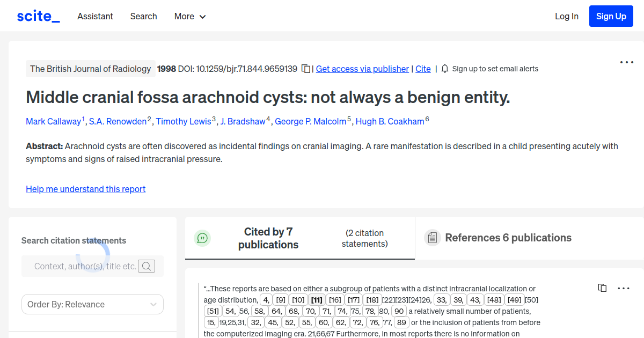The image size is (644, 338).
Task: Open Get access via publisher link
Action: click(362, 69)
